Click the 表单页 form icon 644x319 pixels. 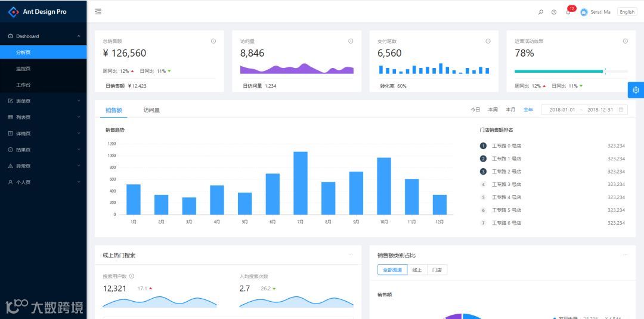11,101
